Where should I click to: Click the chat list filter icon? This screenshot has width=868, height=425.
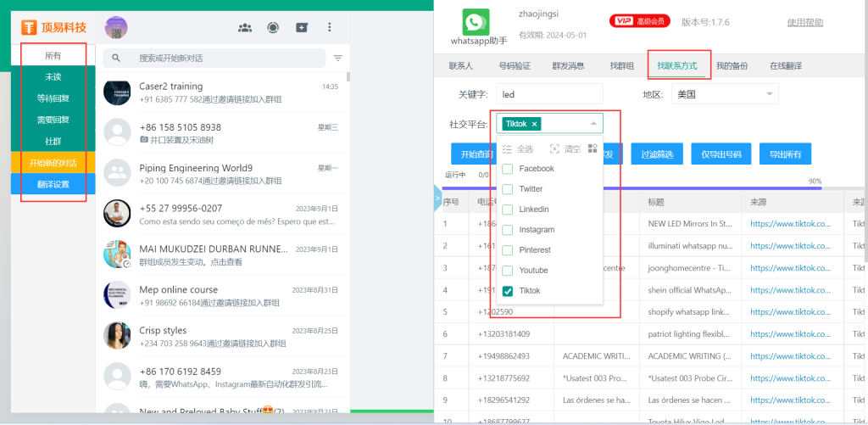tap(338, 59)
